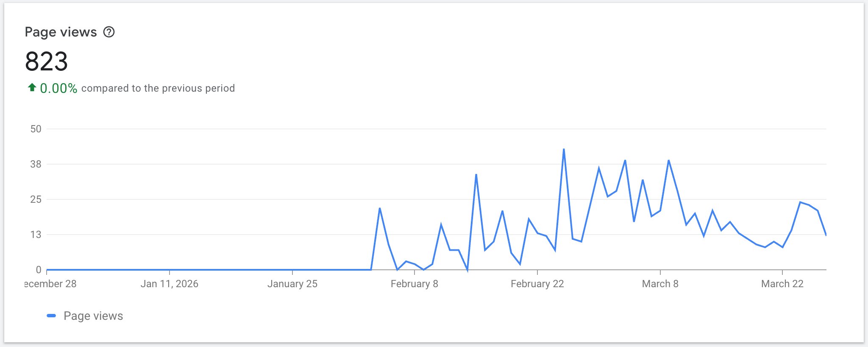Click the March 8 date label

[660, 284]
